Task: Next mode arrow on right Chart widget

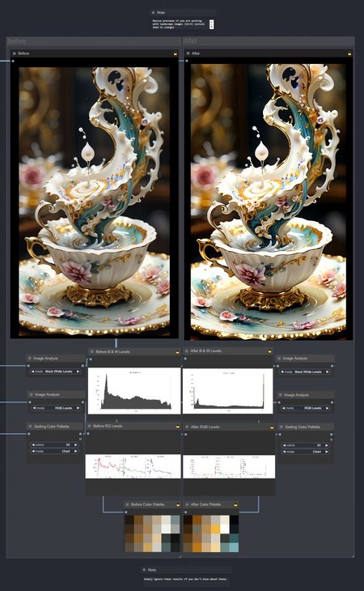Action: 327,452
